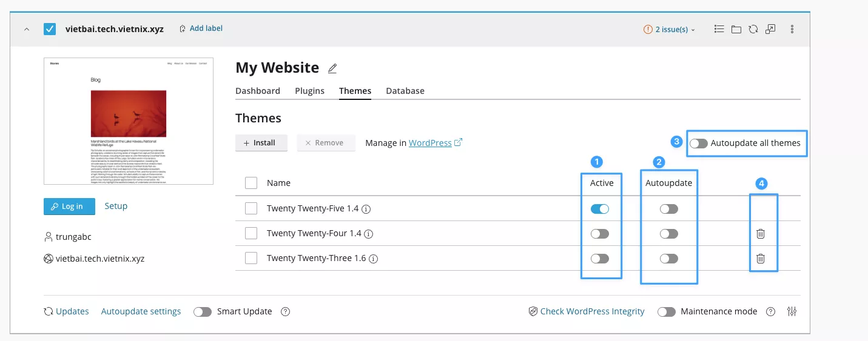Click the trungabc username text
The width and height of the screenshot is (868, 341).
click(73, 237)
